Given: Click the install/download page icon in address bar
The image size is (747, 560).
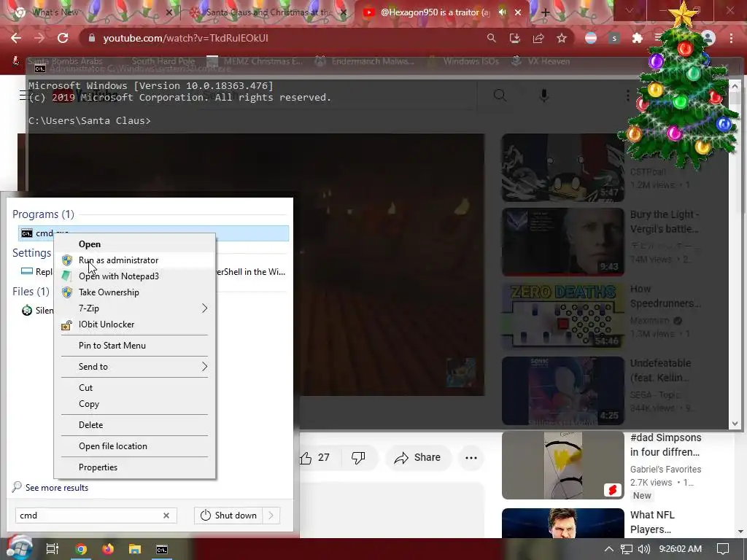Looking at the screenshot, I should click(x=514, y=38).
